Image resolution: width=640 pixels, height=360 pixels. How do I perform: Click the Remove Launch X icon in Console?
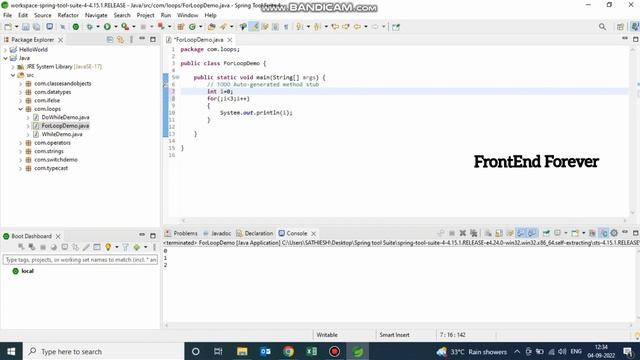click(x=462, y=233)
